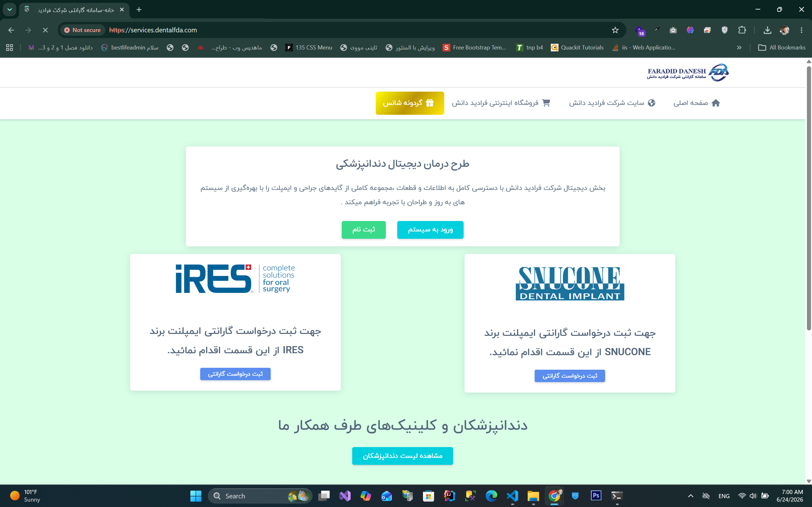
Task: Click ثبت درخواست گارانتی under the SNUCONE card
Action: pyautogui.click(x=570, y=376)
